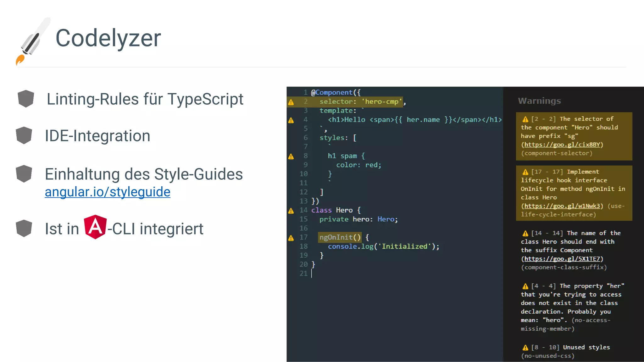The height and width of the screenshot is (362, 644).
Task: Click the highlighted ngOnInit() method
Action: coord(340,237)
